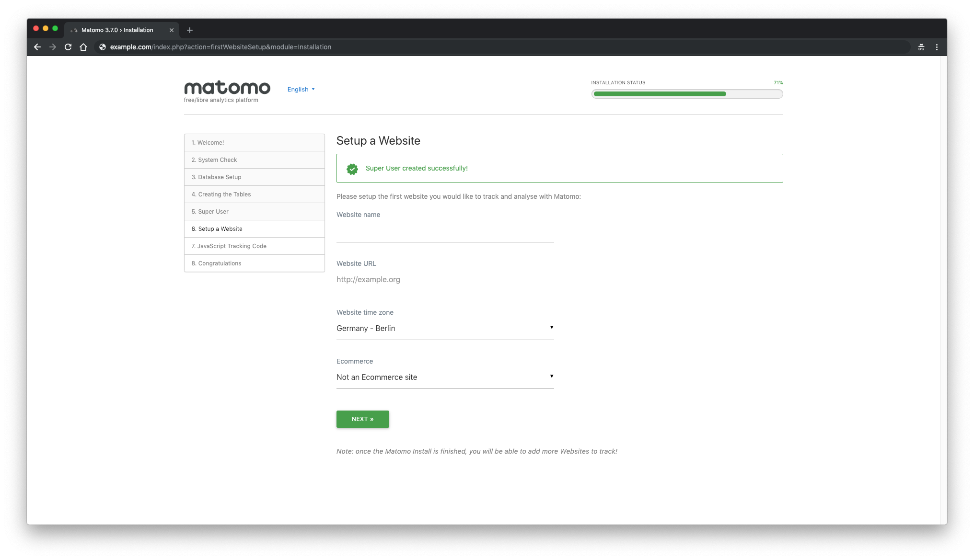The image size is (974, 560).
Task: Open the Website time zone dropdown
Action: 445,328
